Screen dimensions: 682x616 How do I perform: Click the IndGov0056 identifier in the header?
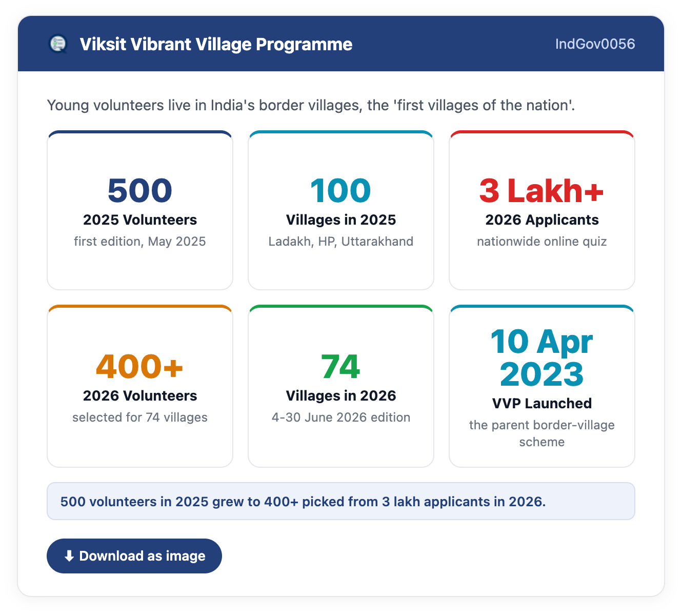click(595, 44)
